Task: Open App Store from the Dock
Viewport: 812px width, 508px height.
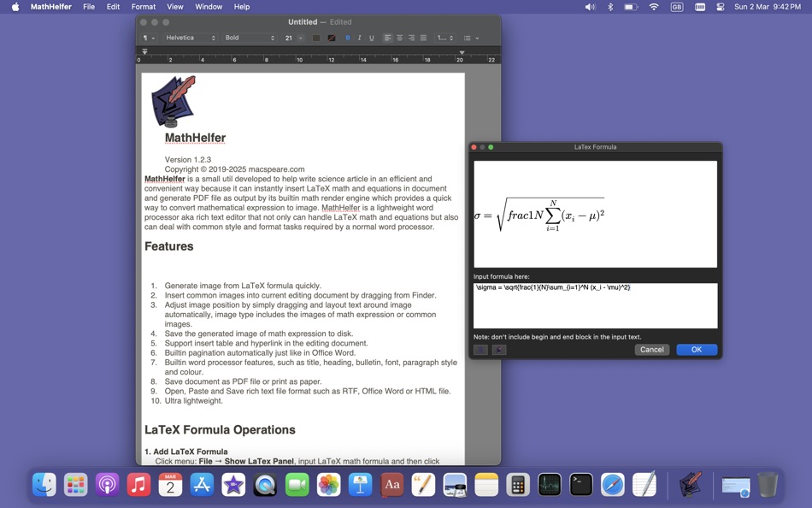Action: [x=202, y=485]
